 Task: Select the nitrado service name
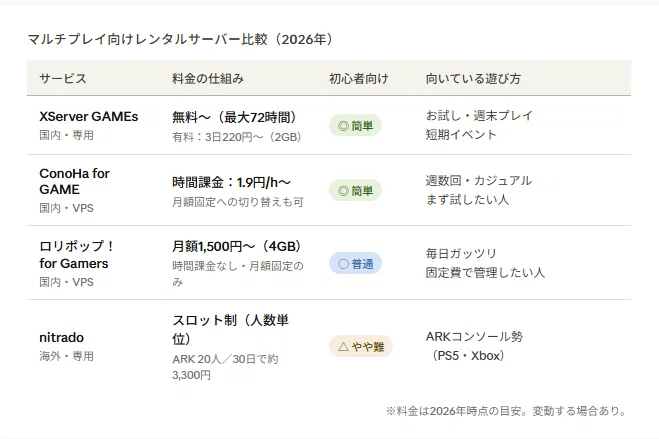61,337
